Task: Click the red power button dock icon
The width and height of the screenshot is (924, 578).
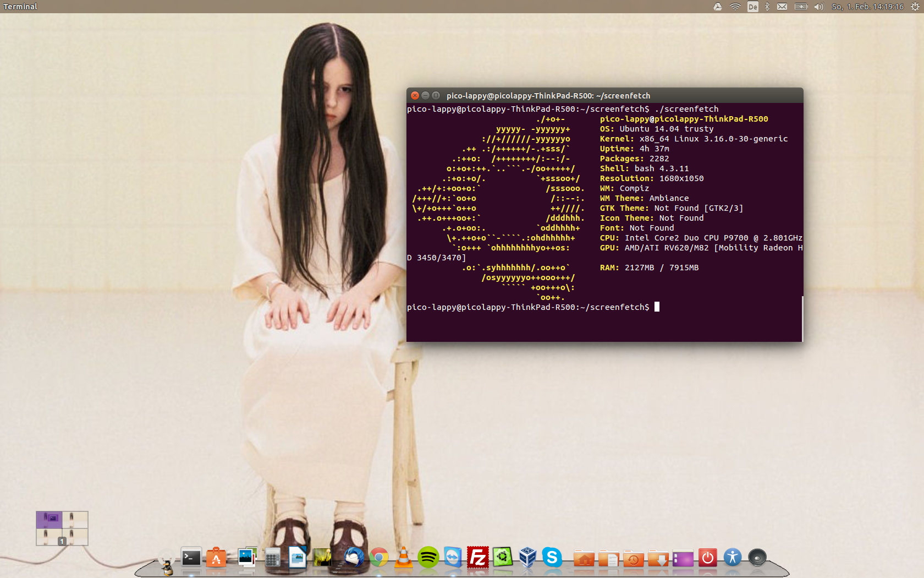Action: tap(707, 558)
